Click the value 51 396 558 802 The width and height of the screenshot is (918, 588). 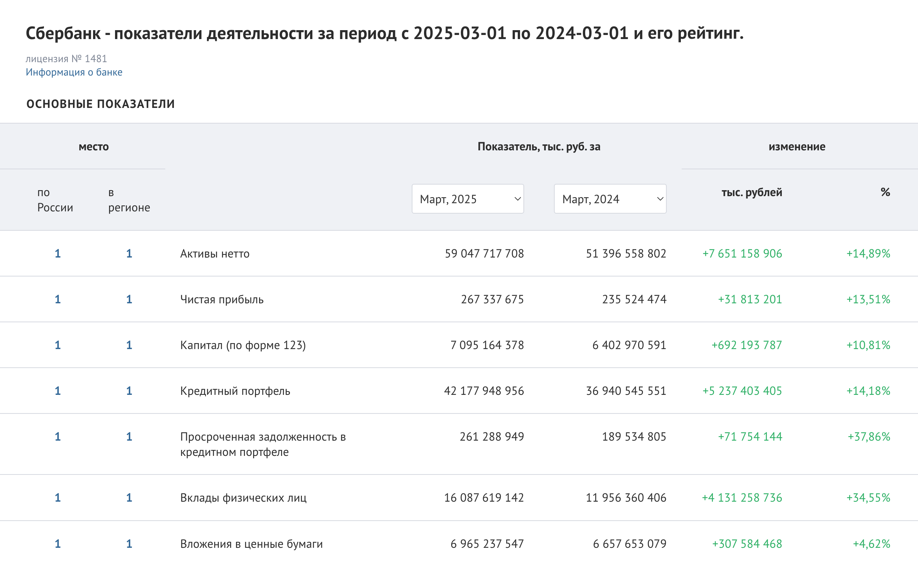pos(626,253)
